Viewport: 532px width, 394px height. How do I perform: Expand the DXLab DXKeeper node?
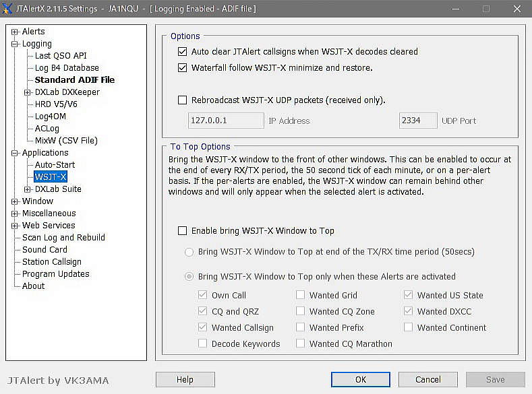[x=28, y=92]
